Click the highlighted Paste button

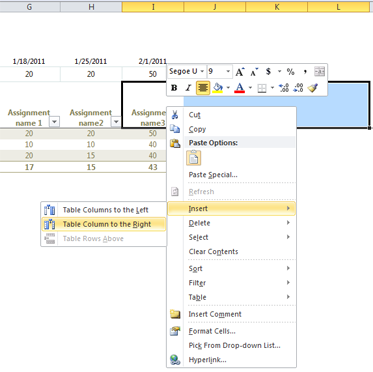click(x=194, y=158)
